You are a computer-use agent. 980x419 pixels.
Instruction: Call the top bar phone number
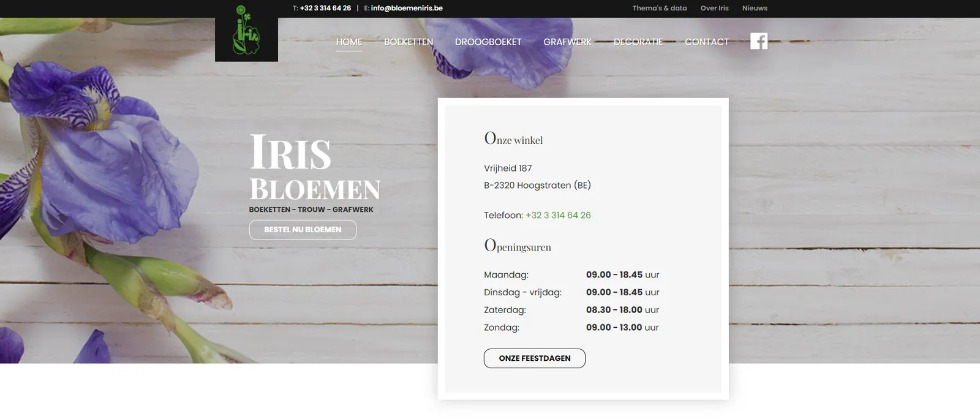click(325, 8)
